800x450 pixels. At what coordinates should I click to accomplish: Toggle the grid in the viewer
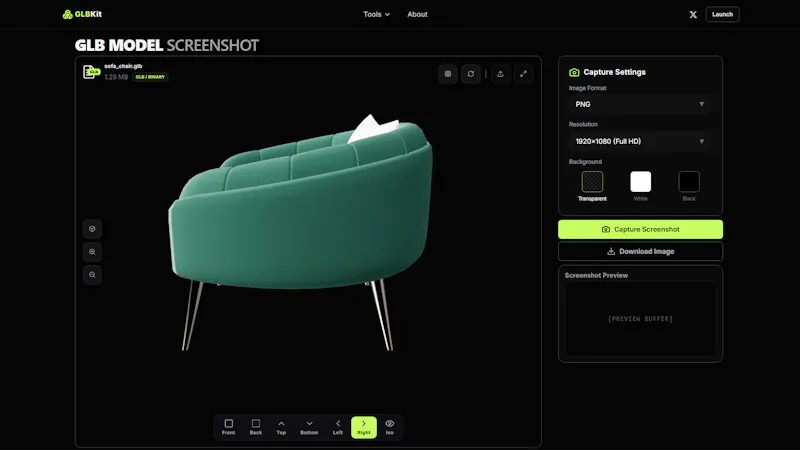(x=448, y=74)
